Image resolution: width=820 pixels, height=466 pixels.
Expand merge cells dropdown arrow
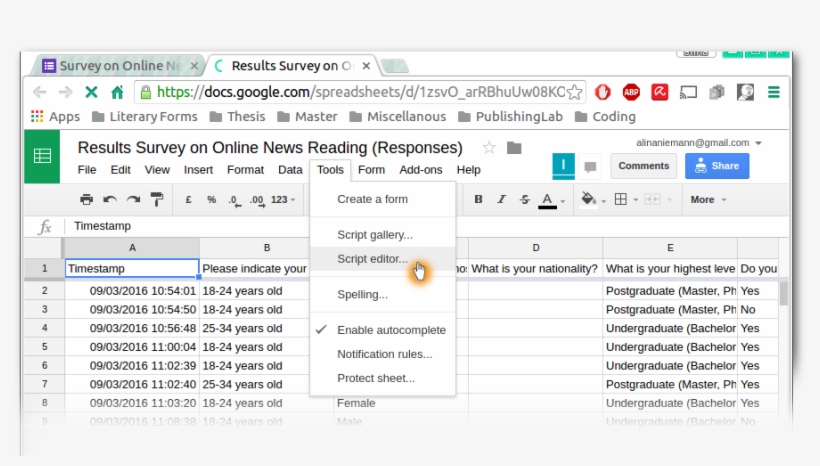[669, 200]
